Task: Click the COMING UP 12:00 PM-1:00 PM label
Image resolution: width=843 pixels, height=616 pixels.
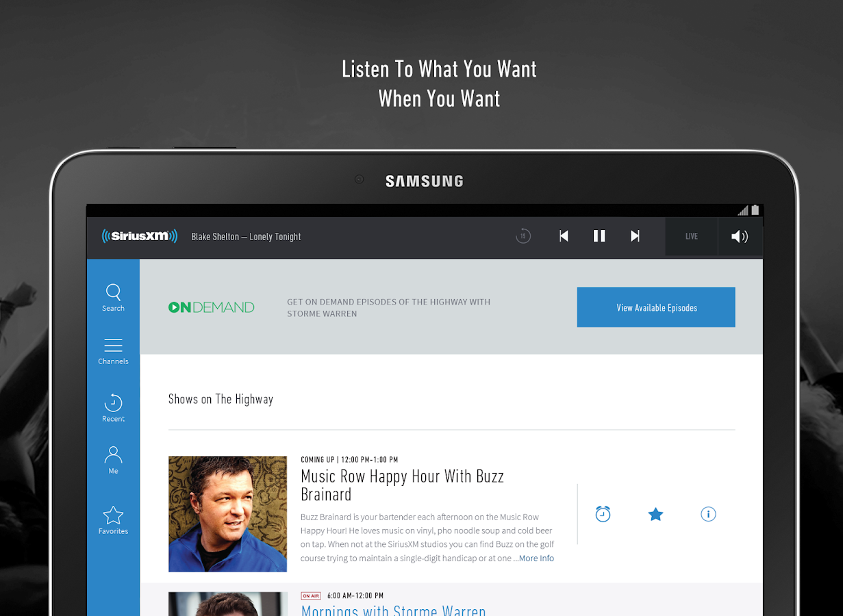Action: point(349,460)
